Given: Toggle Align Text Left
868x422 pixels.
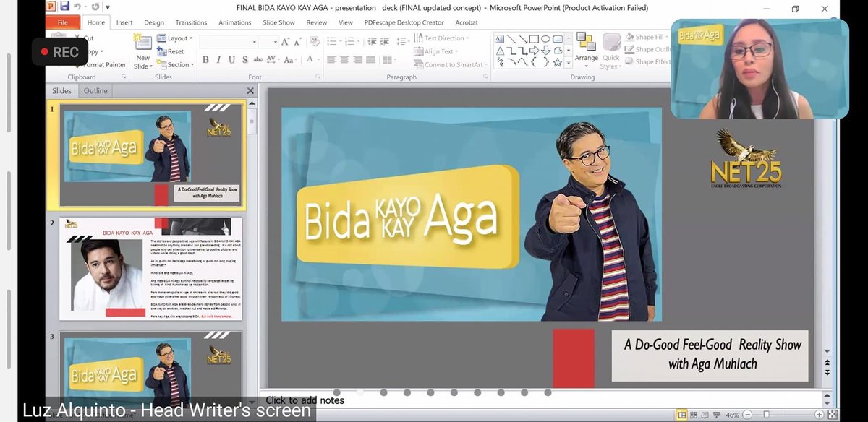Looking at the screenshot, I should (331, 59).
